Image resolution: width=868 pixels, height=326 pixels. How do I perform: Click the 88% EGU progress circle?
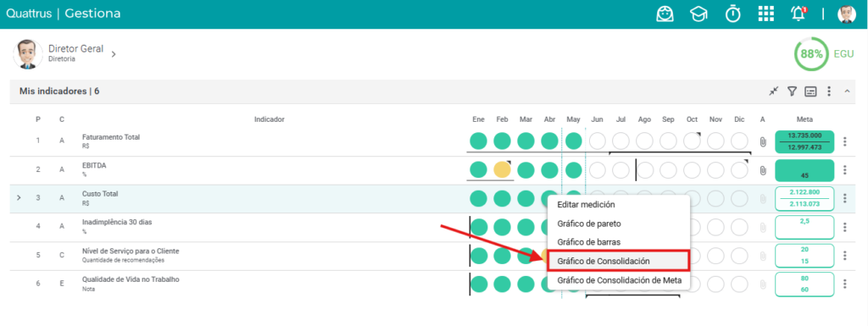811,54
